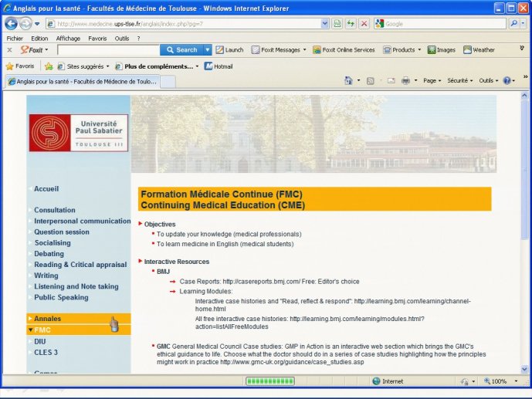The image size is (532, 399).
Task: Open the Question session link
Action: pos(62,232)
